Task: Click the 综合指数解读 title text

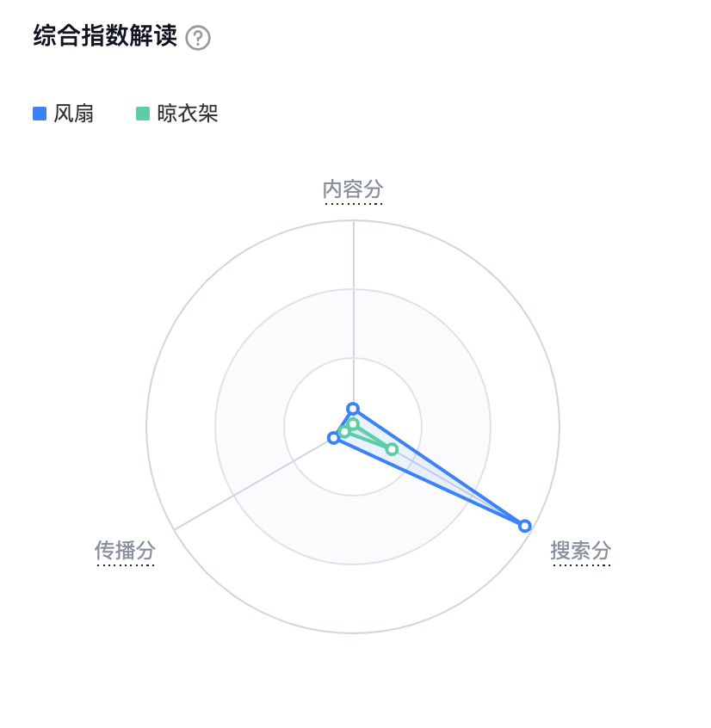Action: pos(105,37)
